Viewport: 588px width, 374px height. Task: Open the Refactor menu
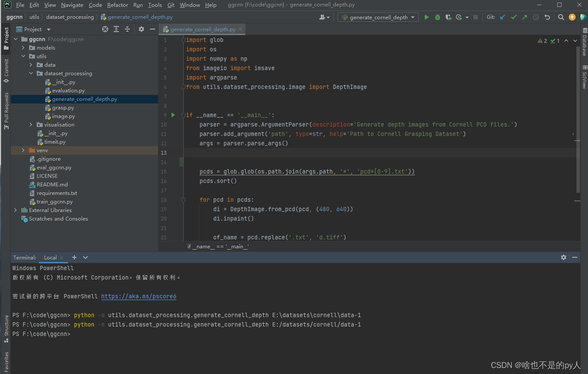(x=118, y=5)
